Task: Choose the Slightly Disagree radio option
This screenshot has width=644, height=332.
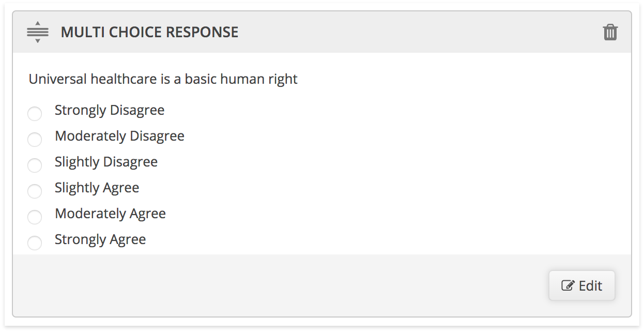Action: click(x=35, y=165)
